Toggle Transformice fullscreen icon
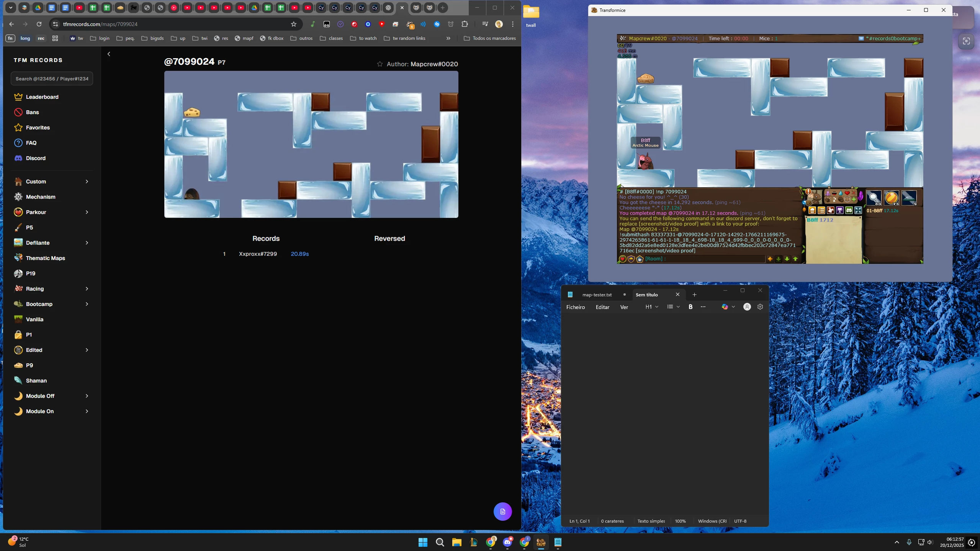Screen dimensions: 980x551 (x=858, y=210)
